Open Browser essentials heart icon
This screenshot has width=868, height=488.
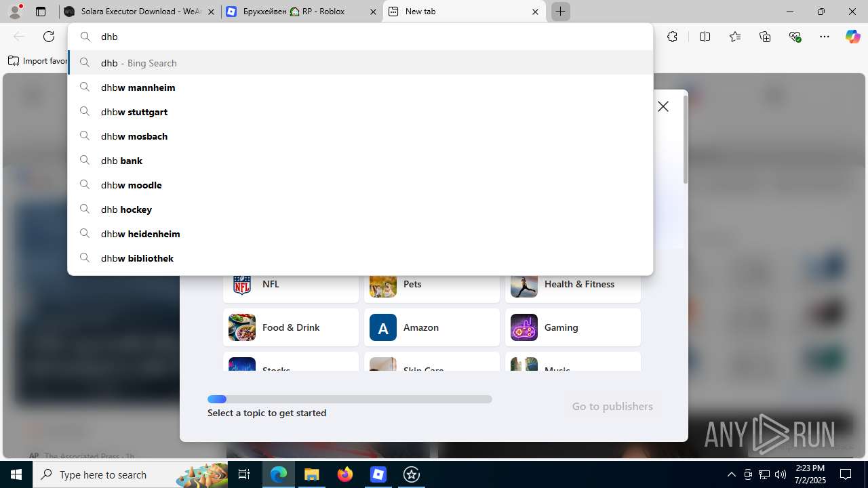[795, 37]
